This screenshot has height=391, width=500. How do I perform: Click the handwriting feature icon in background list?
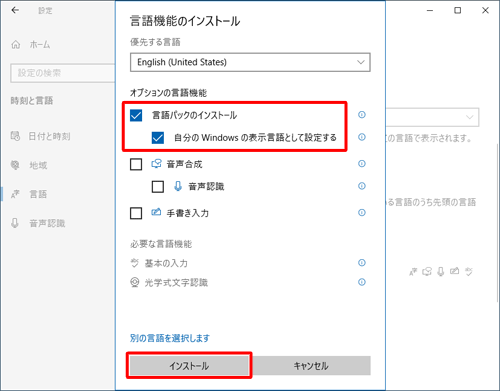[x=454, y=271]
